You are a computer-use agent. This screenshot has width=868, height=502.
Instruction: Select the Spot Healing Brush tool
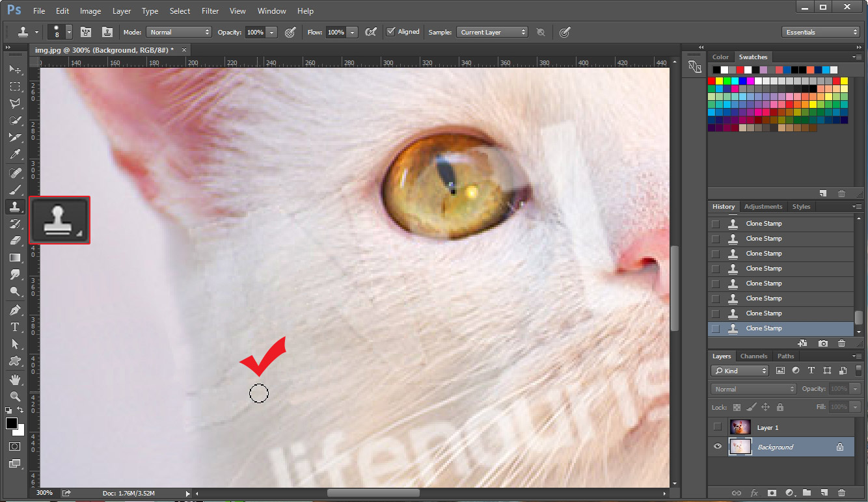[15, 172]
